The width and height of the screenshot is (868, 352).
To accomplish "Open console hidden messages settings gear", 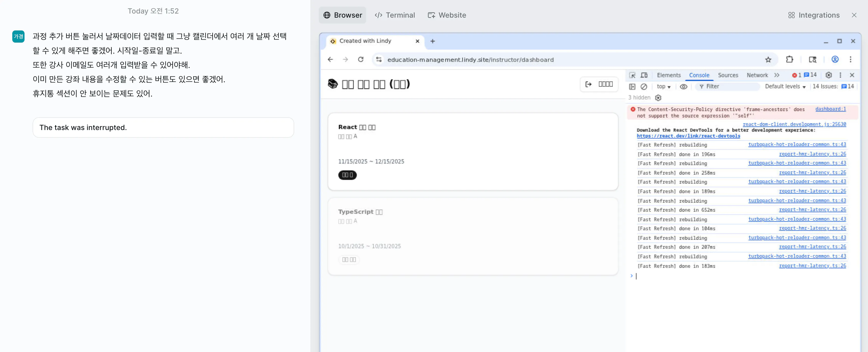I will click(658, 98).
